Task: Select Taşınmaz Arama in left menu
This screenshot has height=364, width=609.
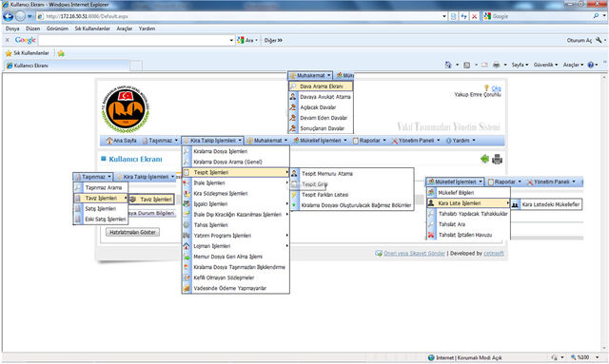Action: coord(101,187)
